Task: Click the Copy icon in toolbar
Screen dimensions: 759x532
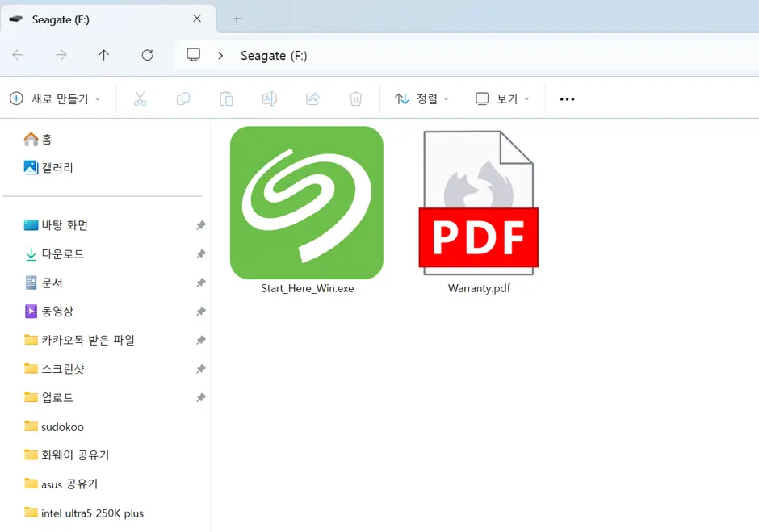Action: click(183, 98)
